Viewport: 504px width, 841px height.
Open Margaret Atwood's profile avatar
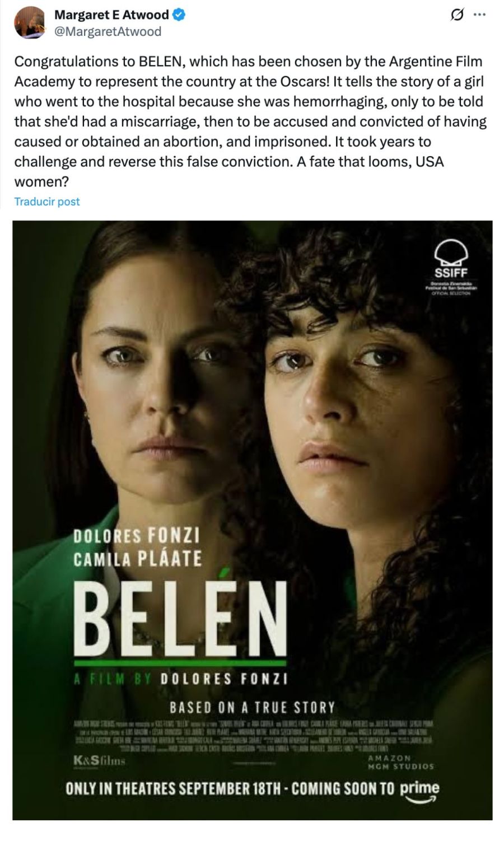point(30,23)
